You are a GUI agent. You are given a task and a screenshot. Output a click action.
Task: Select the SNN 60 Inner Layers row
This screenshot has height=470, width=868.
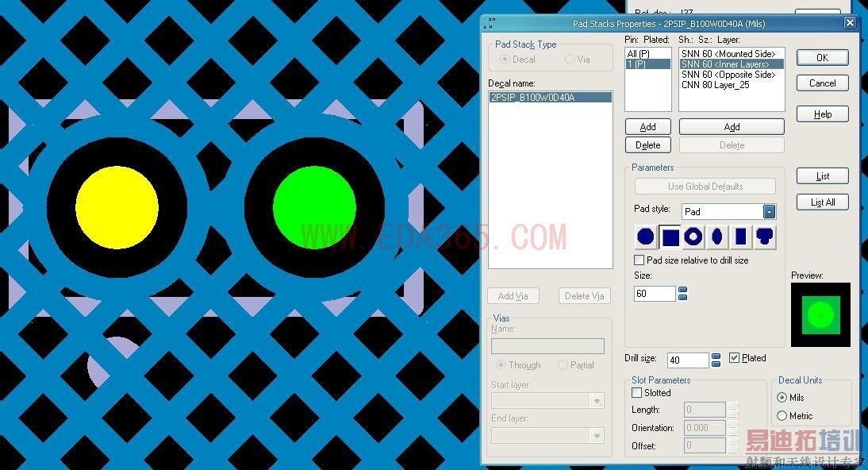pos(732,64)
